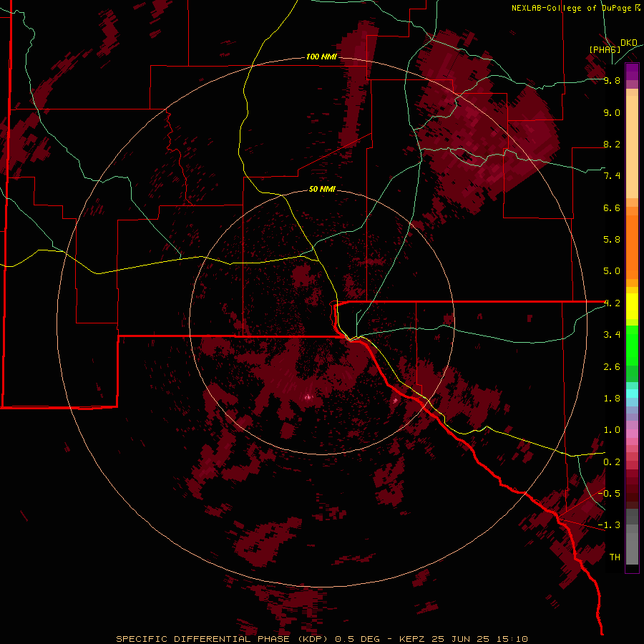Click the (KDP) product abbreviation in the footer

pyautogui.click(x=313, y=639)
